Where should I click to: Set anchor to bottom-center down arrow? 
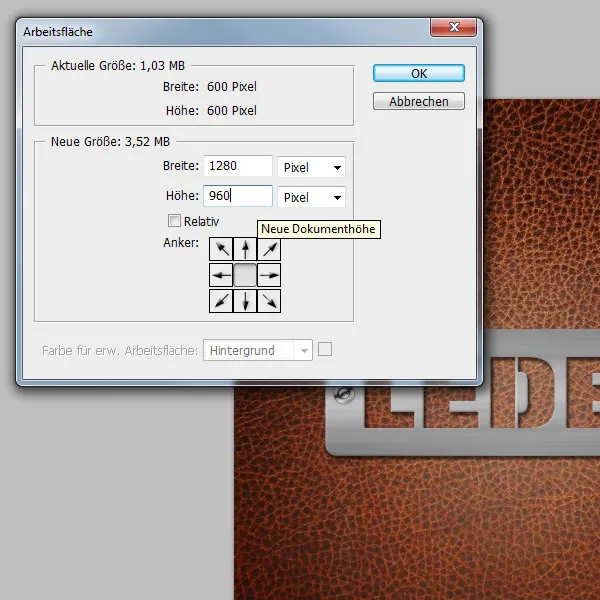pos(245,300)
